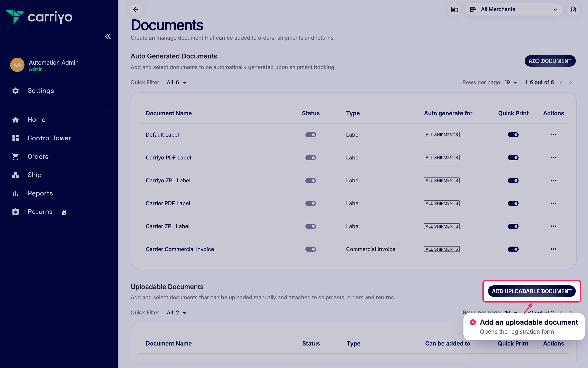588x368 pixels.
Task: Click Carriyo ZPL Label document name
Action: point(168,180)
